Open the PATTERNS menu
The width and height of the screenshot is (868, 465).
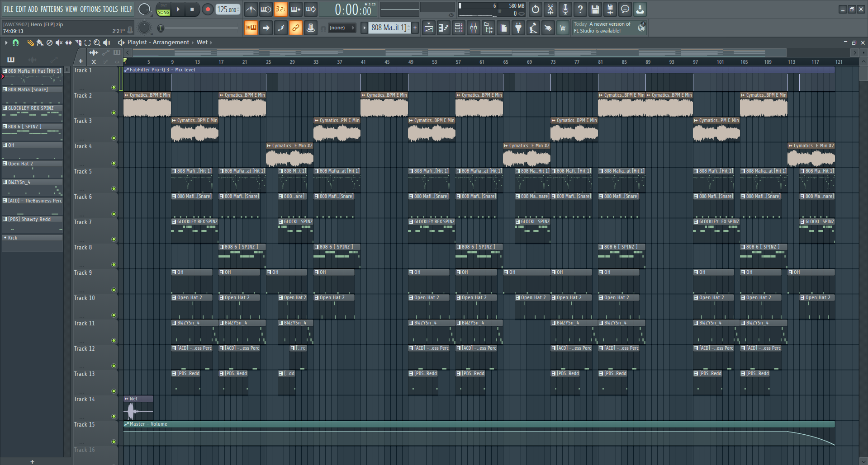point(52,9)
